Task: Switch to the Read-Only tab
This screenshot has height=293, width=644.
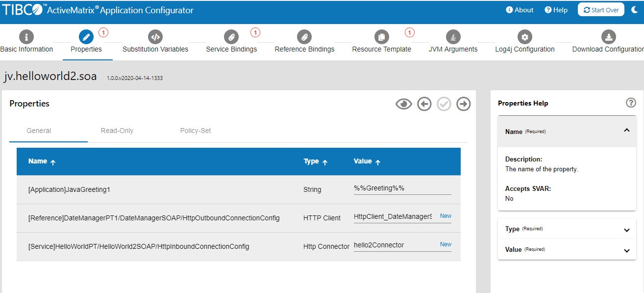Action: click(x=117, y=131)
